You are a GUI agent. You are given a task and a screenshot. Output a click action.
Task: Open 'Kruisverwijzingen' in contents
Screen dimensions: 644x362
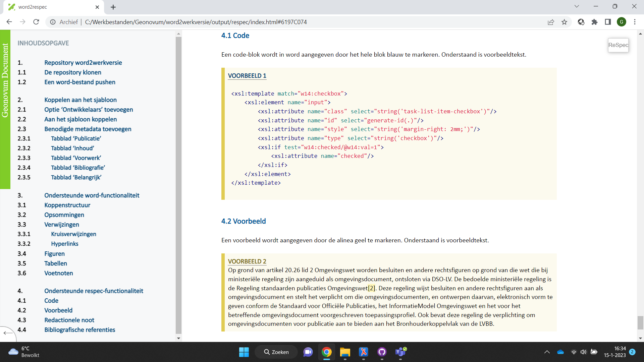(74, 234)
